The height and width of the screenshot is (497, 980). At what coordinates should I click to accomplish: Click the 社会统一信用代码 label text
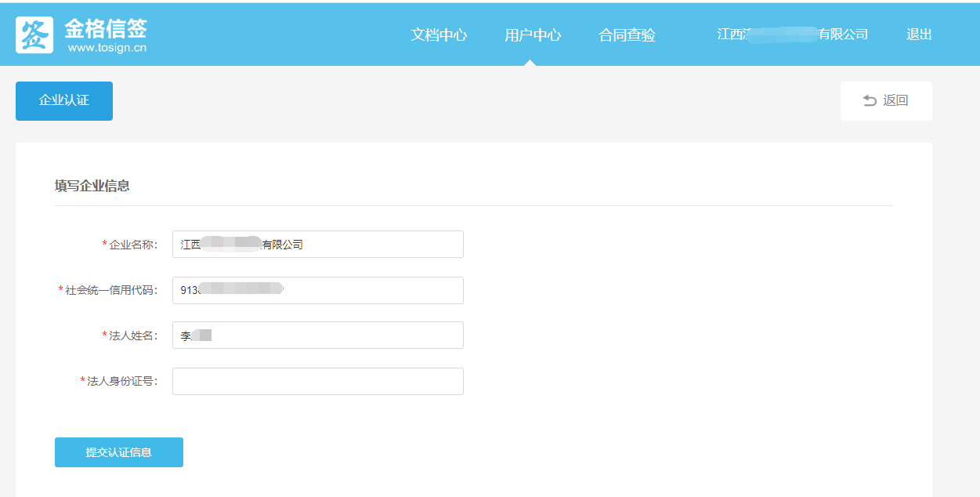click(x=110, y=290)
